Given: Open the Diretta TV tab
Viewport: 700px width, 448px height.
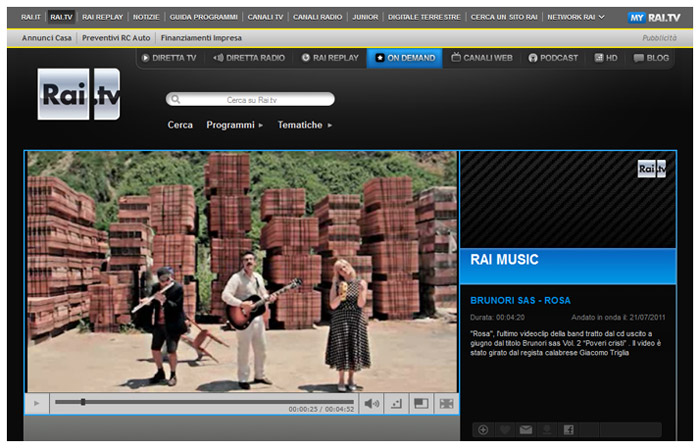Looking at the screenshot, I should click(x=169, y=58).
